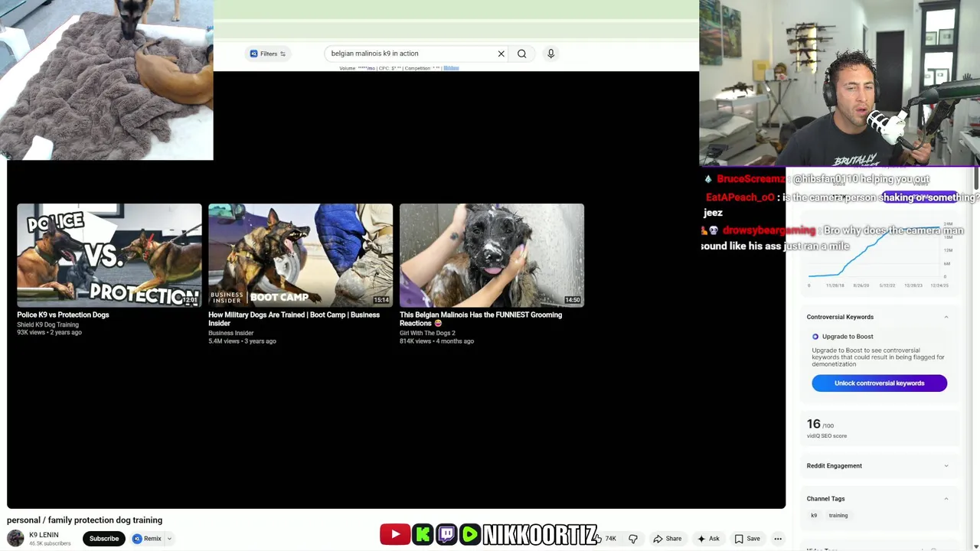Expand the Reddit Engagement section
980x551 pixels.
tap(946, 466)
